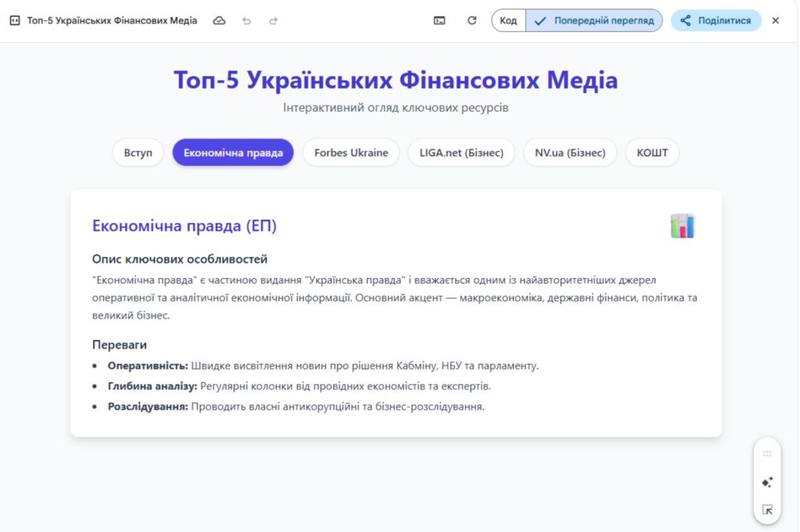The height and width of the screenshot is (532, 800).
Task: Open the AI sparkle editing tool
Action: tap(766, 481)
